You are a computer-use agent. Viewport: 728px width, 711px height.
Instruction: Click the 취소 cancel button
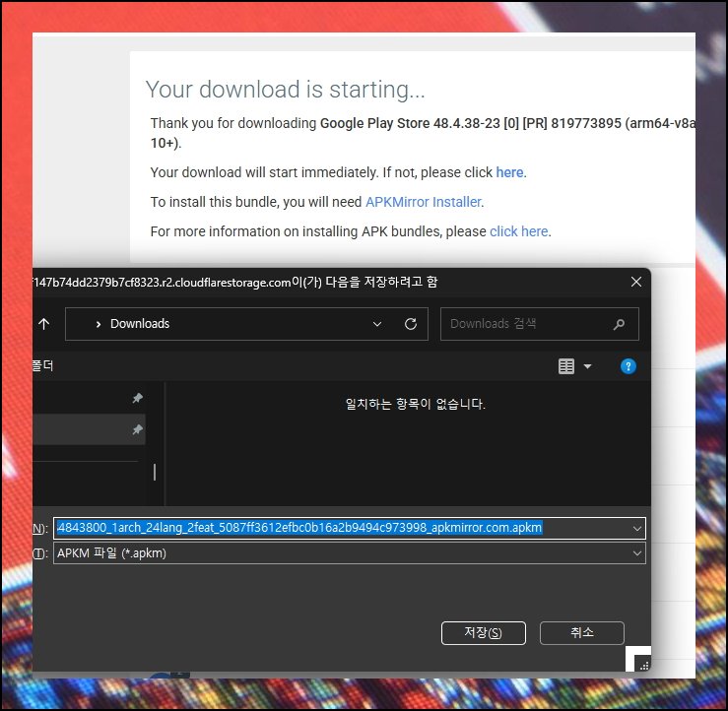click(x=582, y=633)
